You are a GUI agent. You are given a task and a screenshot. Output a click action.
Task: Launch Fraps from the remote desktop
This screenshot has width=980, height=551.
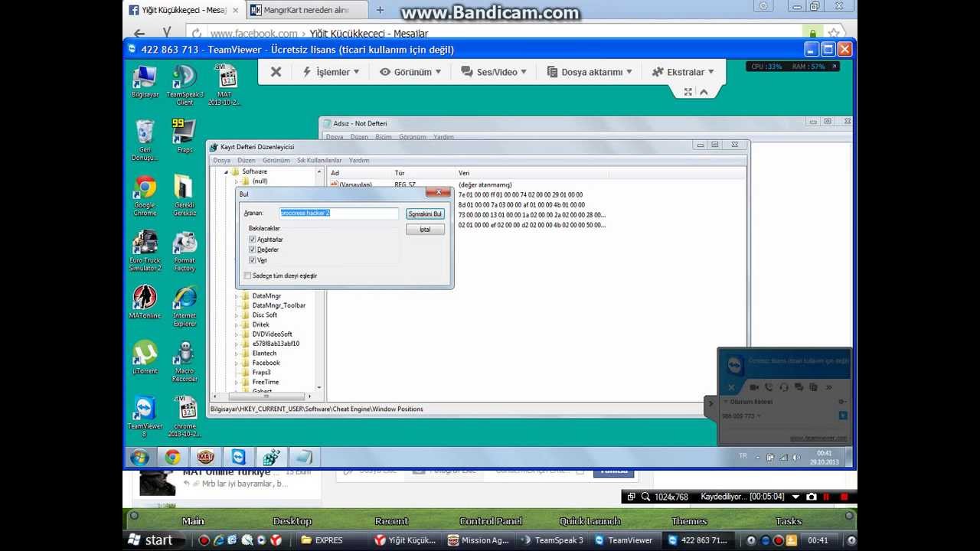click(185, 136)
